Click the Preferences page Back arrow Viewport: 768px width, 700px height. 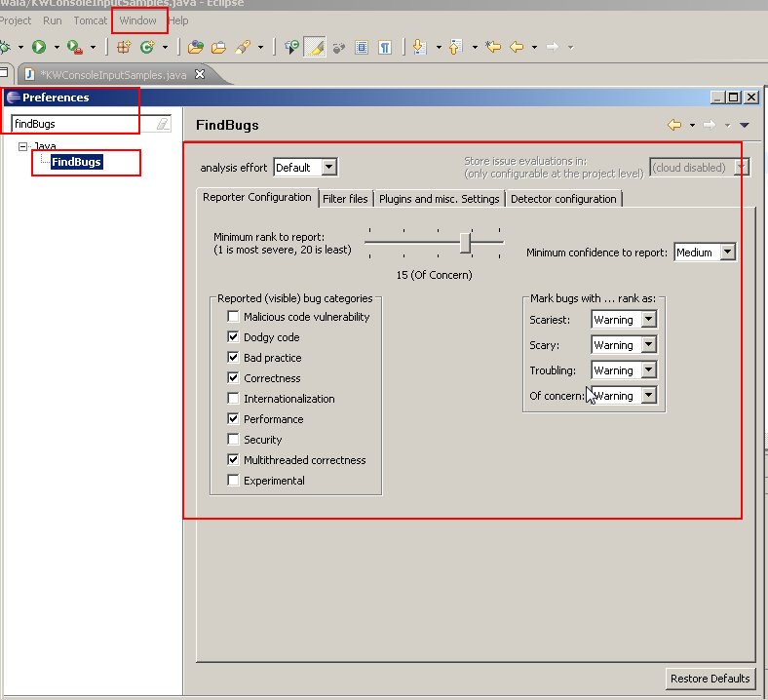pyautogui.click(x=674, y=125)
